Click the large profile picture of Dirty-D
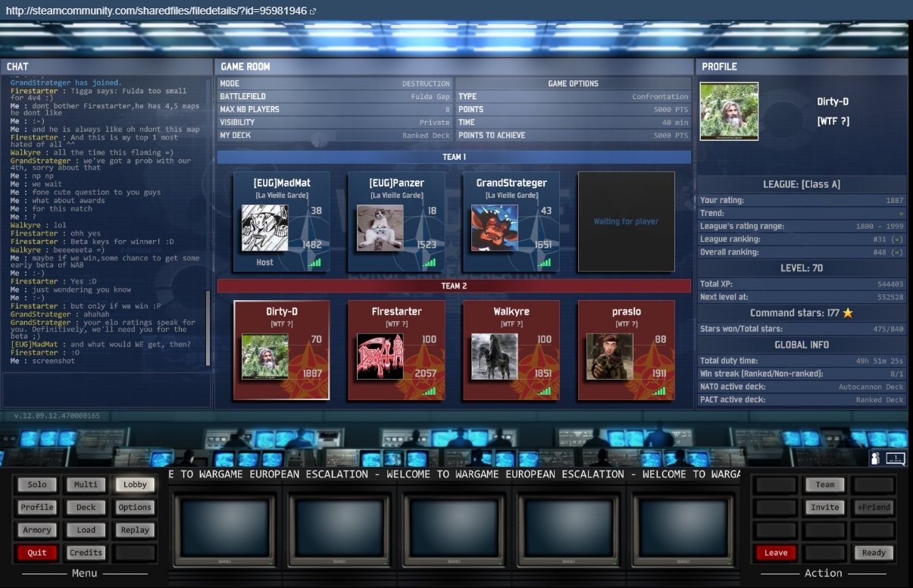The image size is (913, 588). coord(729,111)
